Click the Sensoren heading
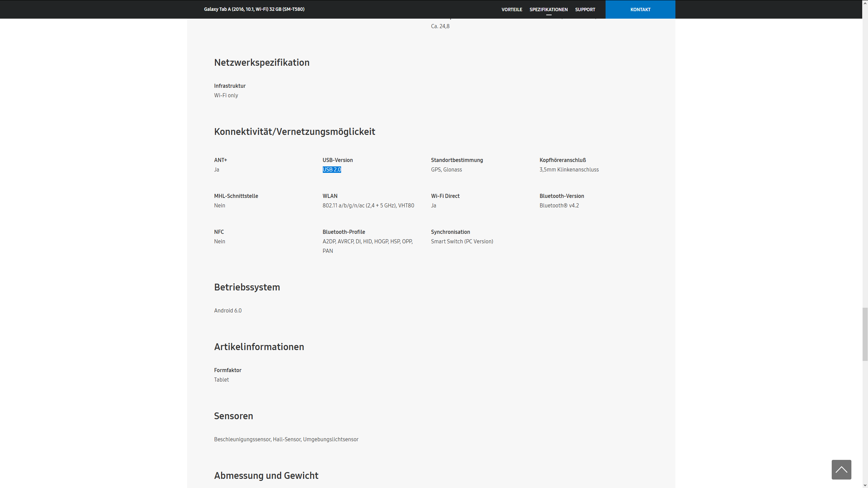The image size is (868, 488). 233,416
